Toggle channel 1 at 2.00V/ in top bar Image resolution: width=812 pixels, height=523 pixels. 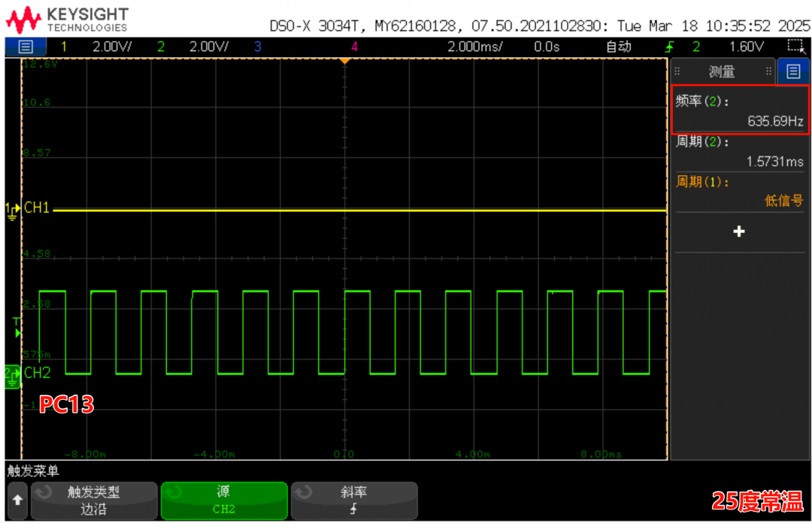[98, 47]
